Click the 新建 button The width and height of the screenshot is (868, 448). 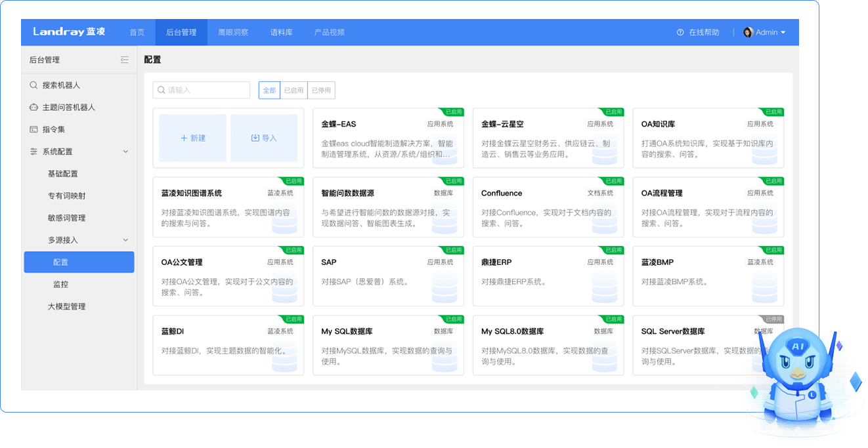tap(193, 138)
